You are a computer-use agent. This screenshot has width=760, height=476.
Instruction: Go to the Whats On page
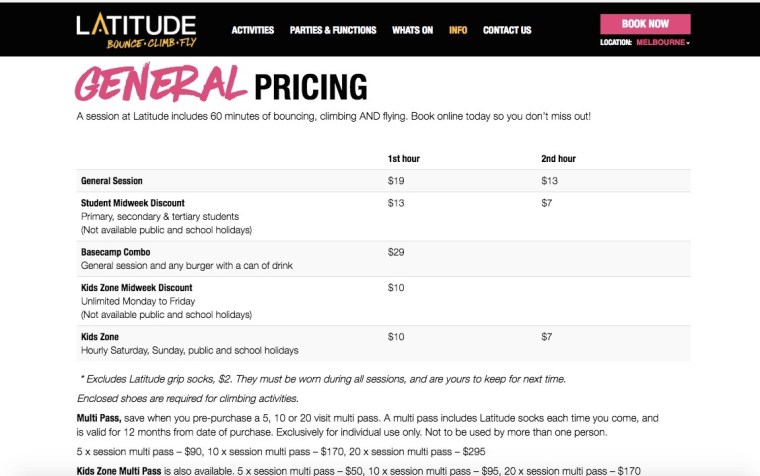click(x=413, y=30)
